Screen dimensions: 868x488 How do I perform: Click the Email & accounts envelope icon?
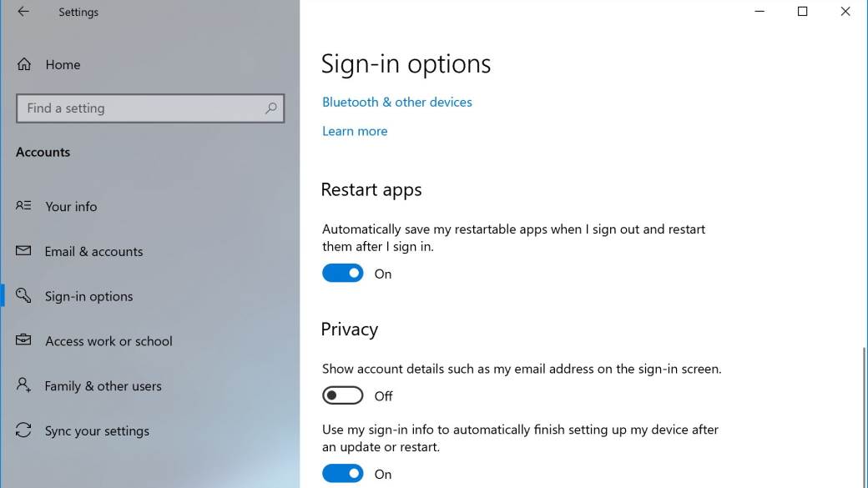click(x=23, y=251)
